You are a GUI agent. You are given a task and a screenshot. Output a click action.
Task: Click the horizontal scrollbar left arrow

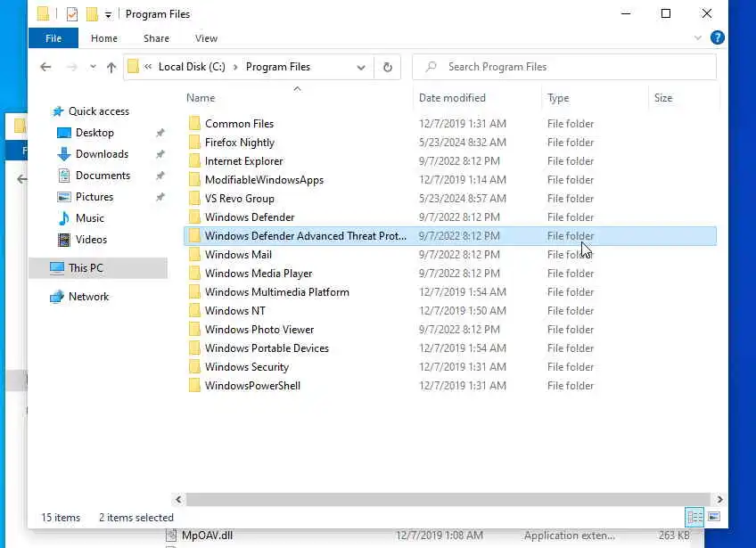[178, 499]
